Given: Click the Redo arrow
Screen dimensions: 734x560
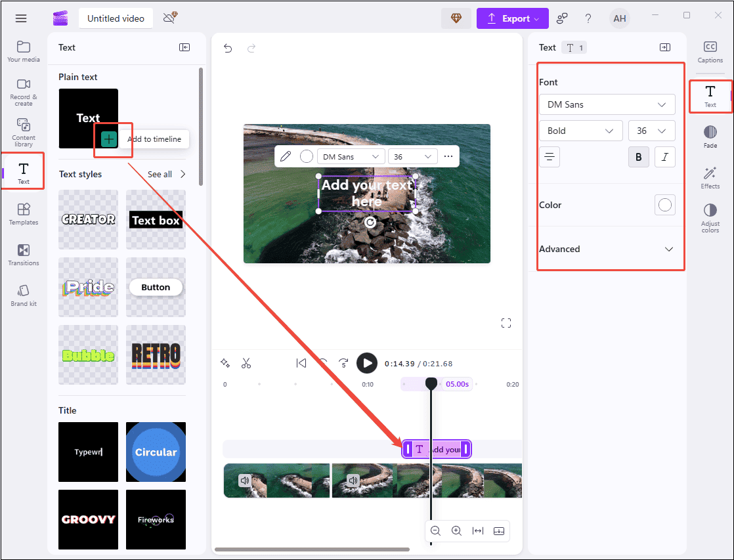Looking at the screenshot, I should point(251,48).
